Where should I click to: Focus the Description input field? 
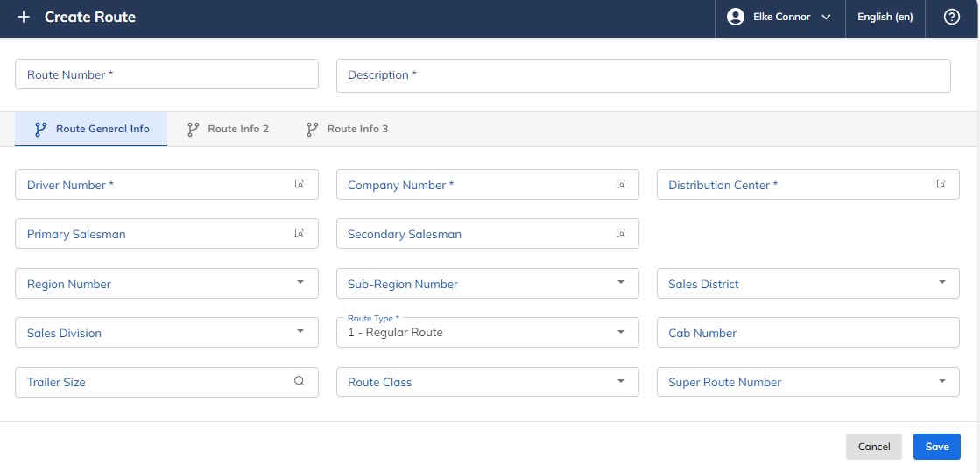[x=643, y=75]
